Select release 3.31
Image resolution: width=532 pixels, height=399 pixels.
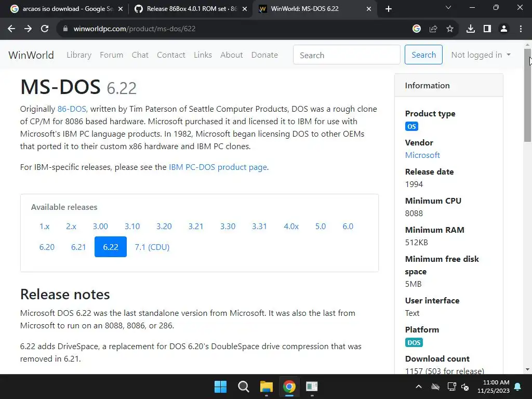259,227
